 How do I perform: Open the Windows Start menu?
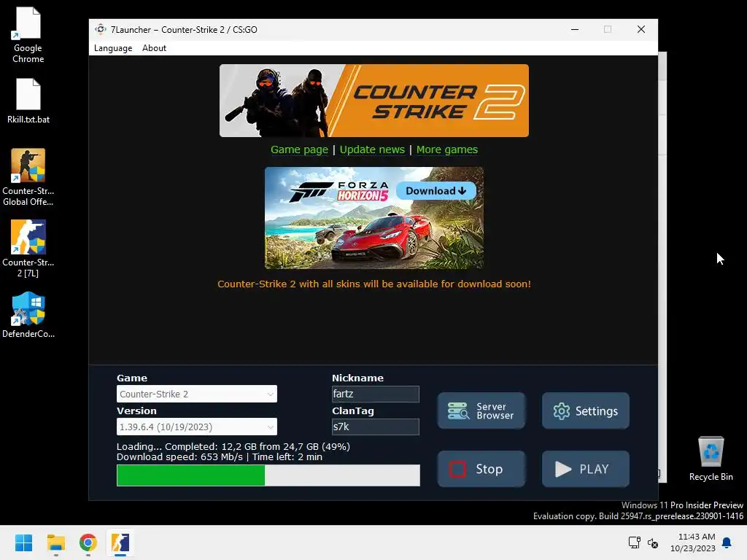[x=23, y=542]
